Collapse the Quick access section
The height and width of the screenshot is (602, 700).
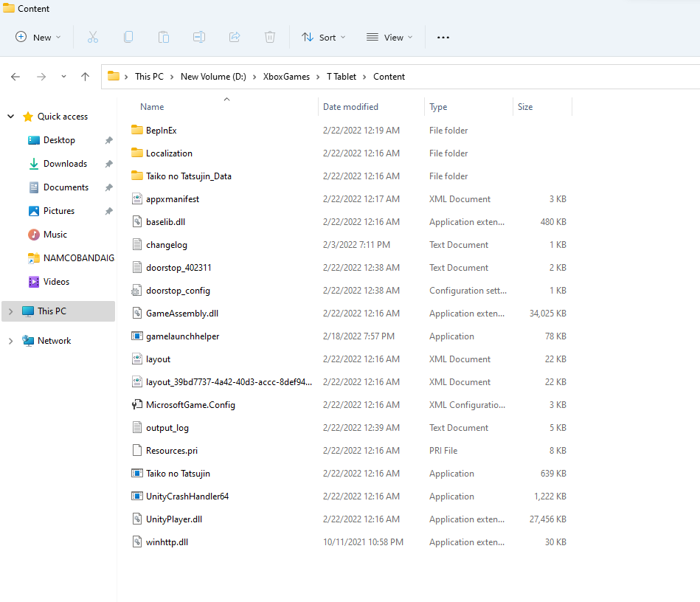pyautogui.click(x=10, y=116)
